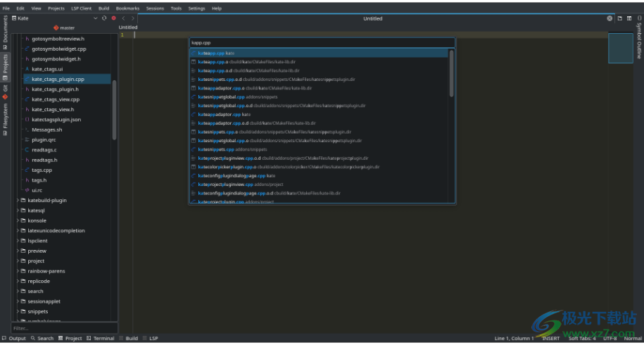
Task: Expand the project folder
Action: [18, 261]
